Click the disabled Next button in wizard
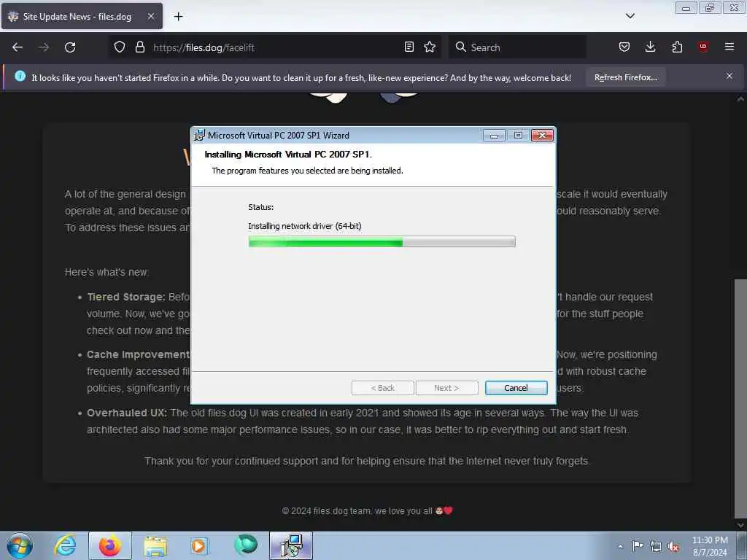 [x=446, y=388]
